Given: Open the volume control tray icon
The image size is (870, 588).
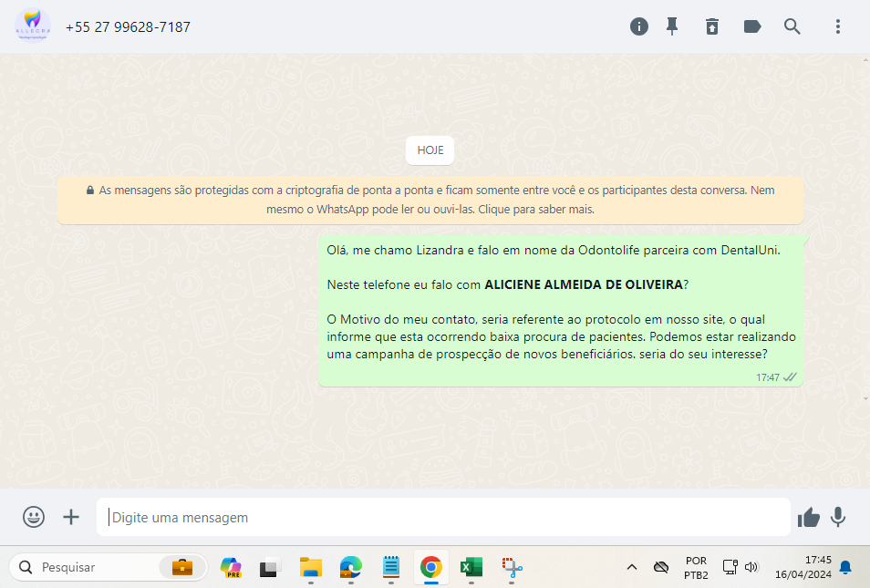Looking at the screenshot, I should tap(751, 567).
